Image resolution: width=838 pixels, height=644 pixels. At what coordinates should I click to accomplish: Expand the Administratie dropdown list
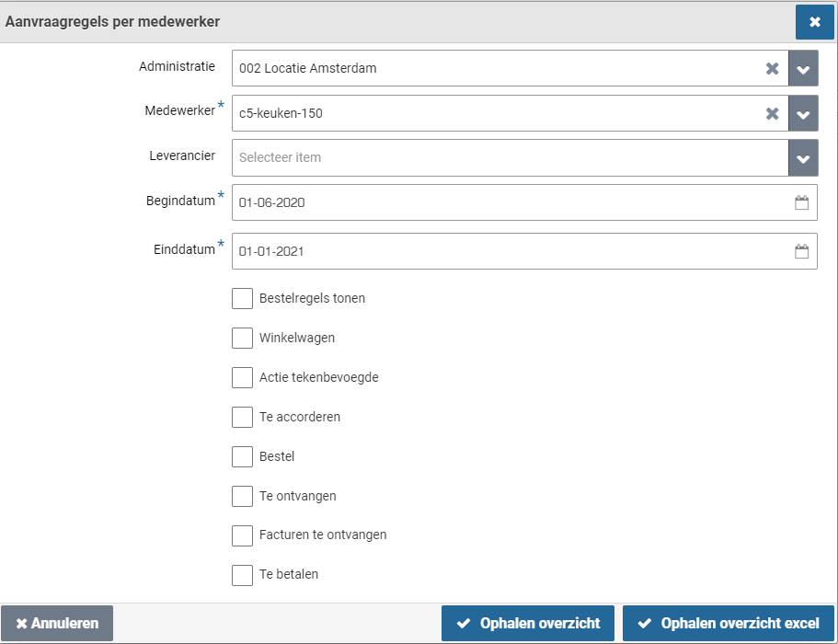click(x=802, y=68)
